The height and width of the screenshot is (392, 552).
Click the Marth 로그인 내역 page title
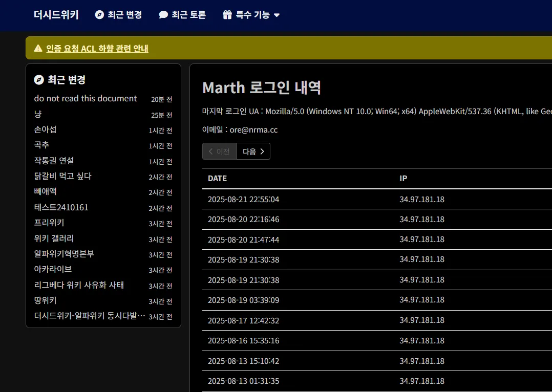tap(262, 88)
